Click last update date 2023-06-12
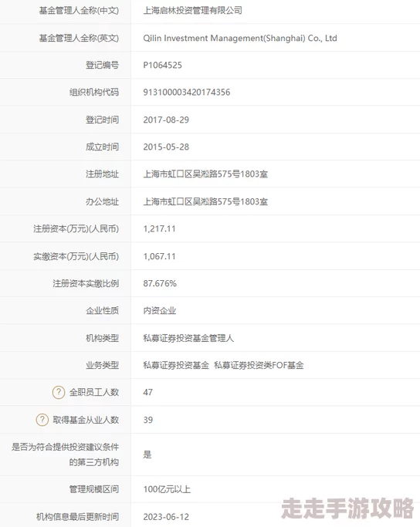420x527 pixels. tap(166, 516)
